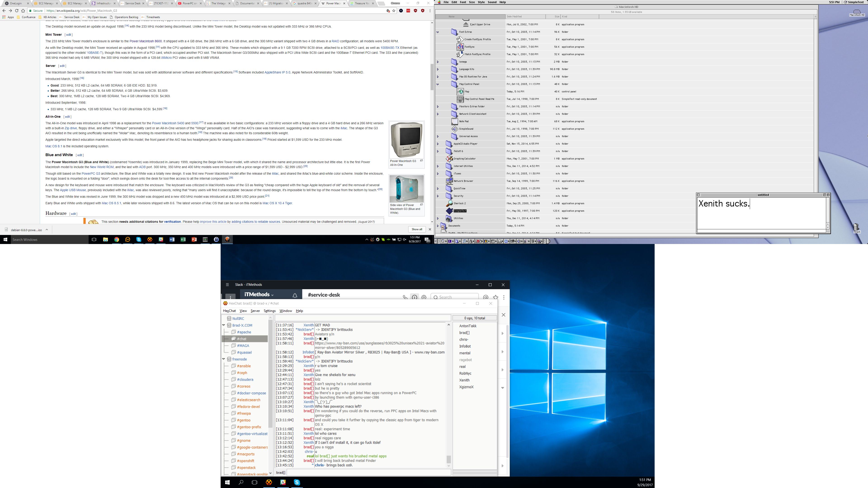Click Show all downloads button

pyautogui.click(x=417, y=229)
